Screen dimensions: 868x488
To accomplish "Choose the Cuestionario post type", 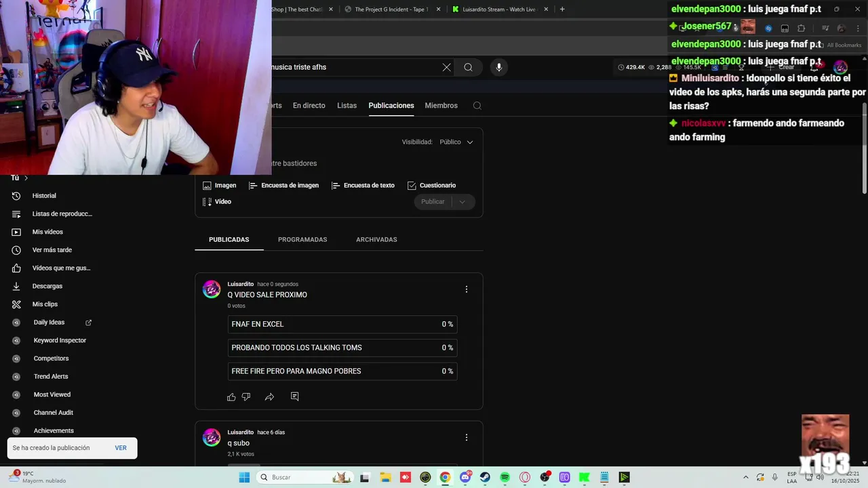I will 431,186.
